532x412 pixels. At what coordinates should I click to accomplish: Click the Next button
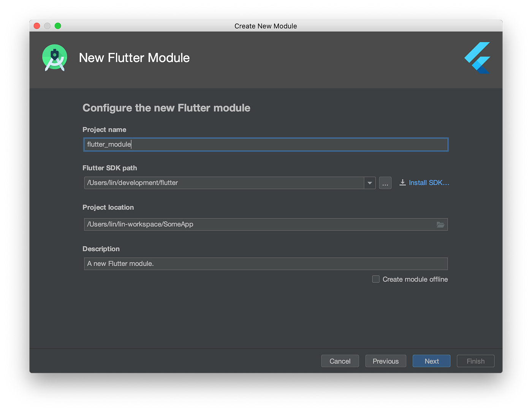(x=431, y=361)
